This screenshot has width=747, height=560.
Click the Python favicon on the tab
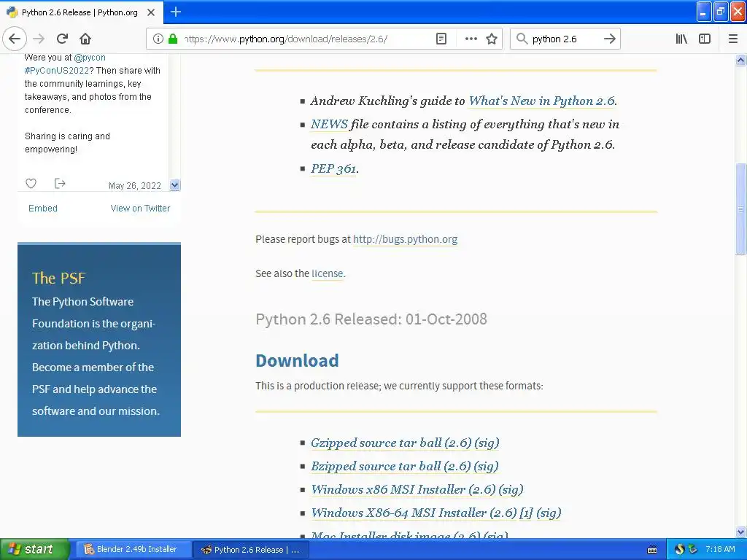coord(12,12)
